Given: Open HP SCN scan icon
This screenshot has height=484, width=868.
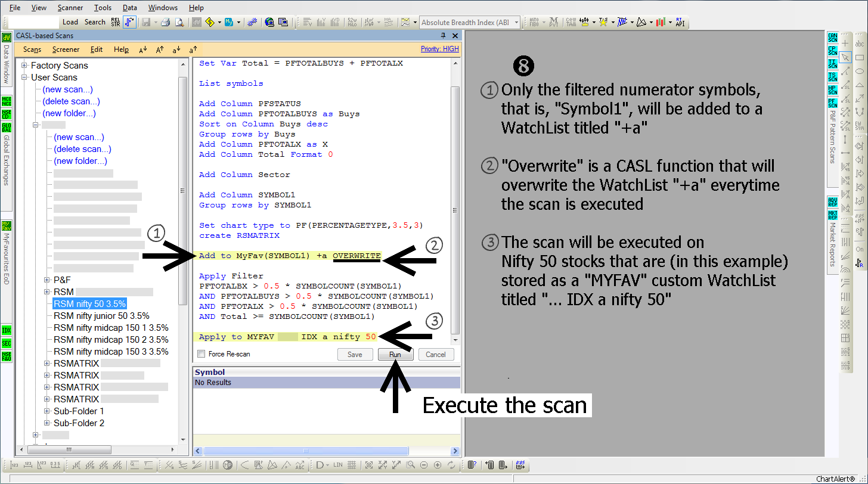Looking at the screenshot, I should [x=833, y=89].
